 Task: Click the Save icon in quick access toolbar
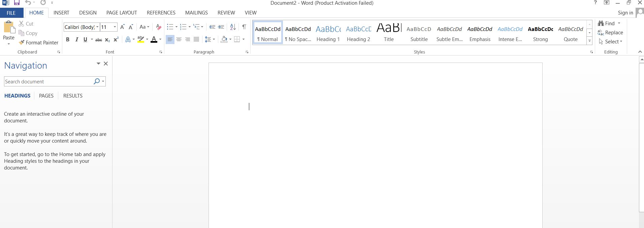(x=17, y=3)
